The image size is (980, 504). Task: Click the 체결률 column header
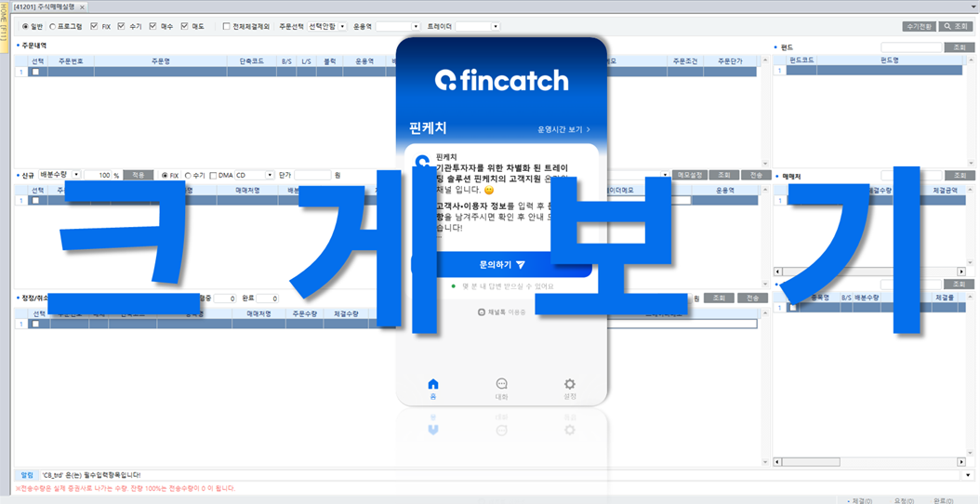(x=945, y=298)
